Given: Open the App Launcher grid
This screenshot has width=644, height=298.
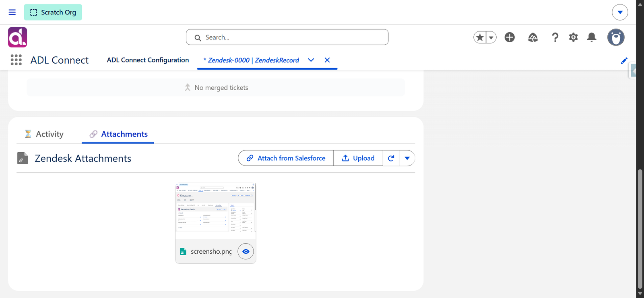Looking at the screenshot, I should click(16, 60).
